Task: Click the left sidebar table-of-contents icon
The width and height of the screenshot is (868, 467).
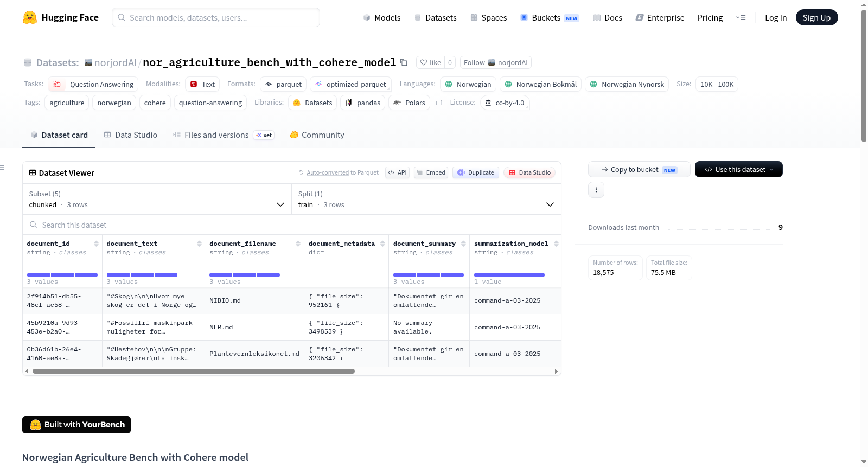Action: pyautogui.click(x=2, y=168)
